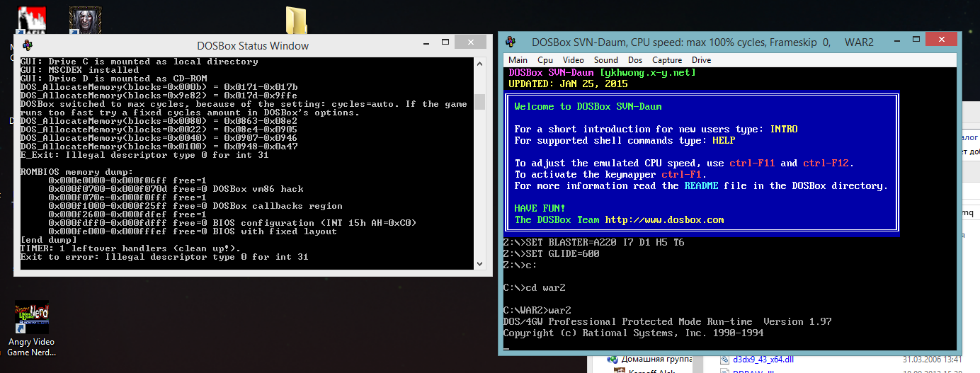980x373 pixels.
Task: Open the Drive menu in DOSBox
Action: (702, 60)
